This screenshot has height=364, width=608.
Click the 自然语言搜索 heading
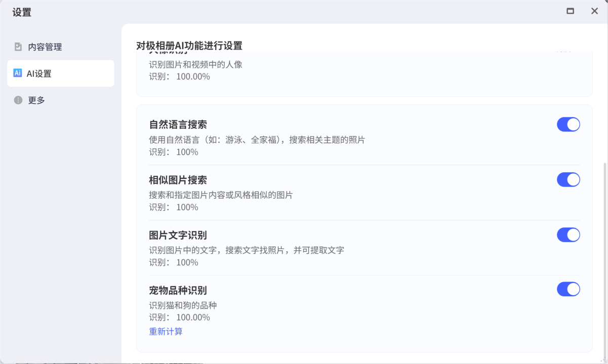click(178, 125)
